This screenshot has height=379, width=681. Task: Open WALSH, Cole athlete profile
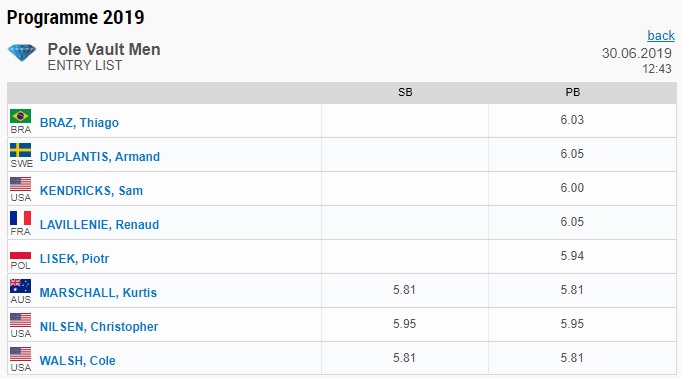coord(77,360)
